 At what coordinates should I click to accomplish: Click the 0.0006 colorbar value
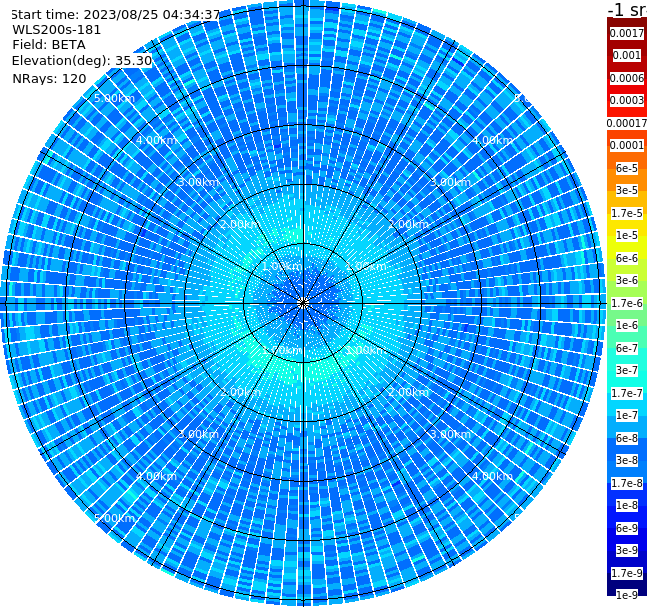click(627, 78)
